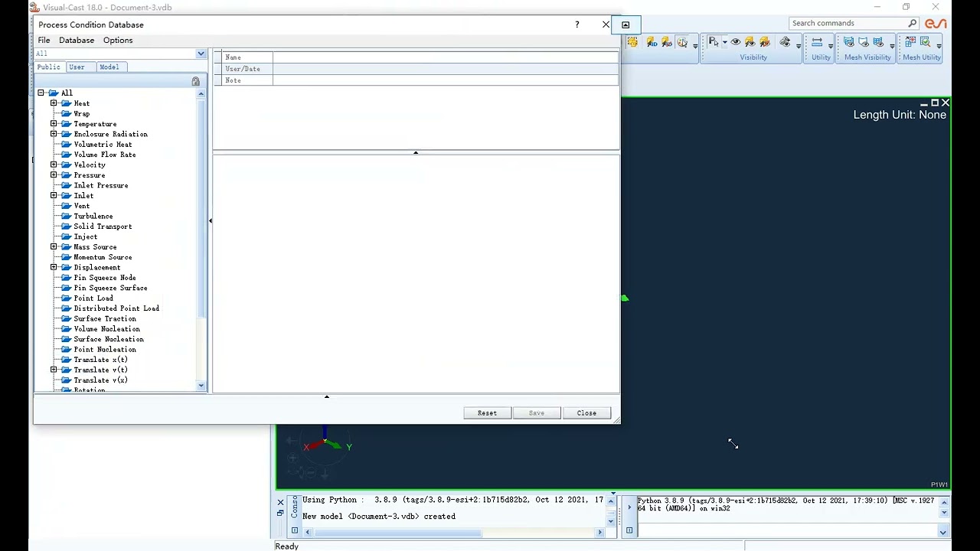Image resolution: width=980 pixels, height=551 pixels.
Task: Open the Visibility group overflow dropdown
Action: click(799, 46)
